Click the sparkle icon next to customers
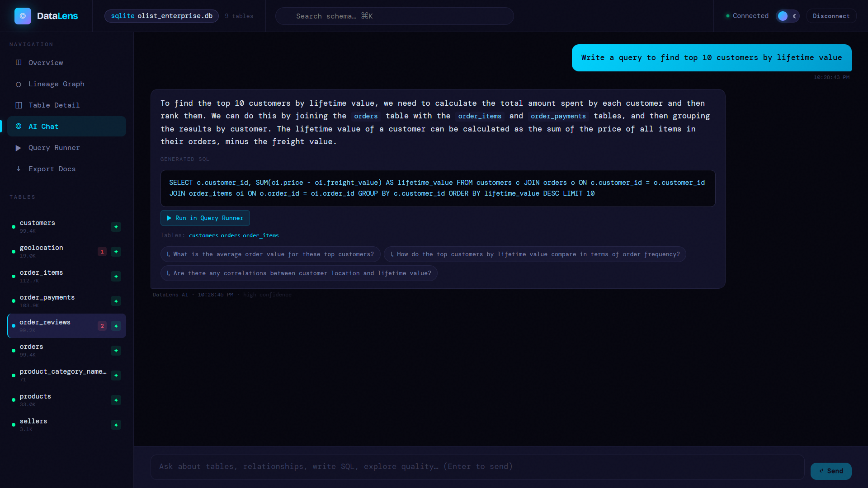This screenshot has width=868, height=488. [116, 227]
